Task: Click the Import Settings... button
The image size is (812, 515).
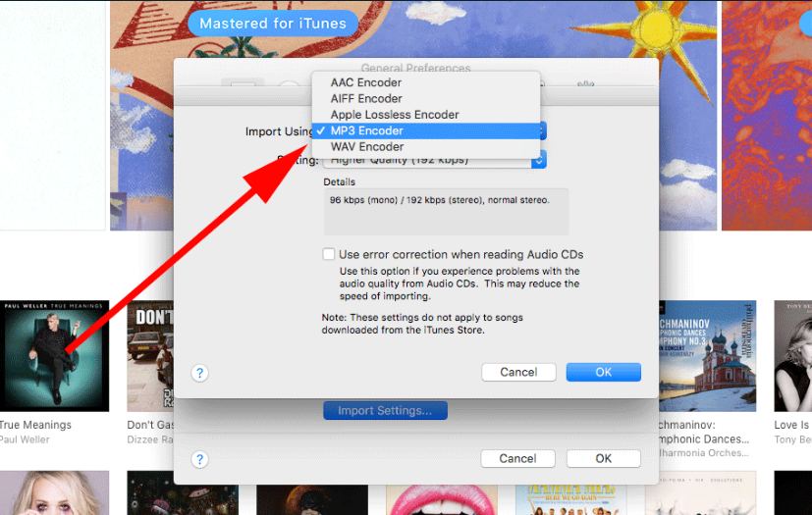Action: (x=385, y=410)
